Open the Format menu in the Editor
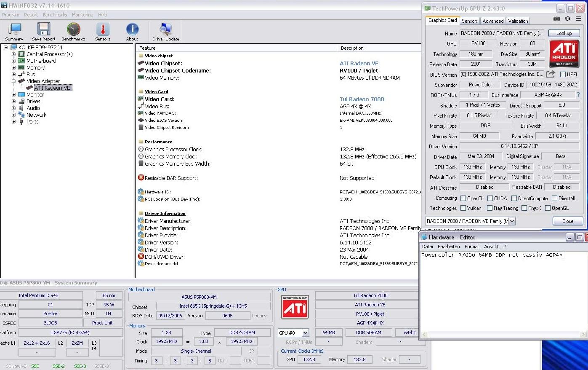The height and width of the screenshot is (370, 588). [x=472, y=247]
